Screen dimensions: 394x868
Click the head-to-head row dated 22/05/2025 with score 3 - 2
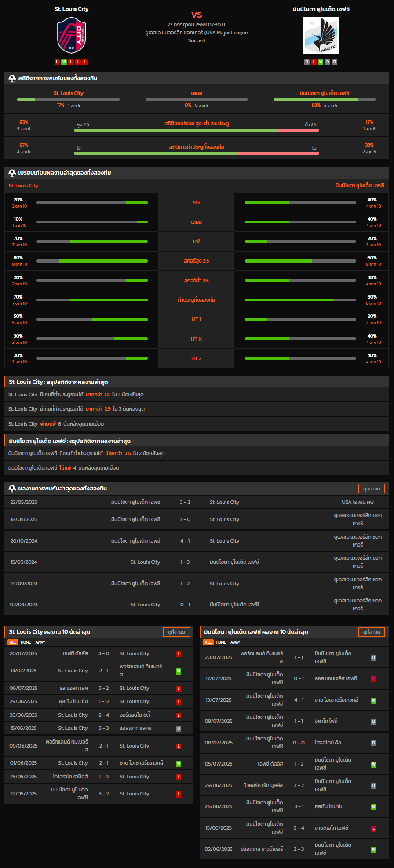[x=197, y=502]
